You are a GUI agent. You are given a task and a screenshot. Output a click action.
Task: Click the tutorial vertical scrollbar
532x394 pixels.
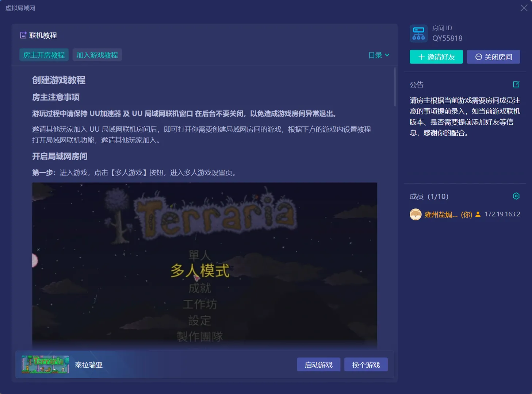point(395,87)
